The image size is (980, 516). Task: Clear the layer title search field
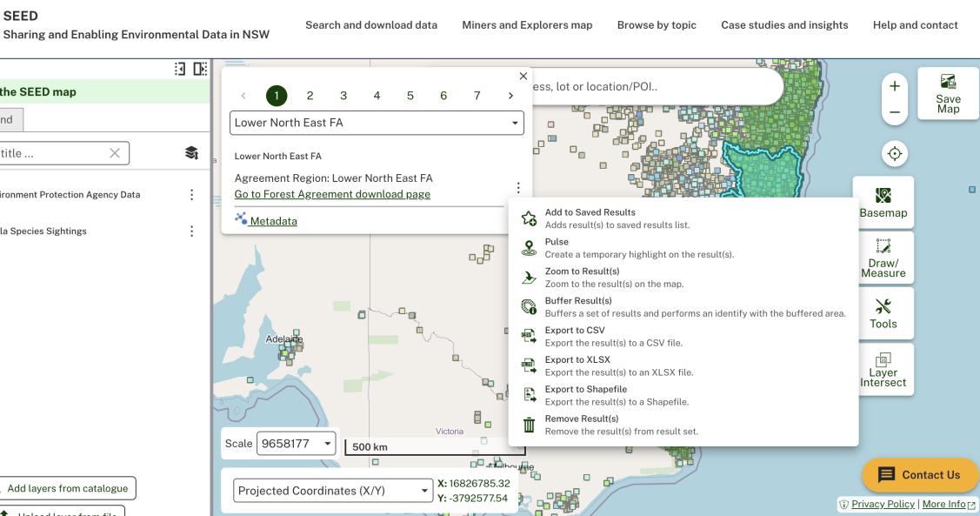click(115, 153)
